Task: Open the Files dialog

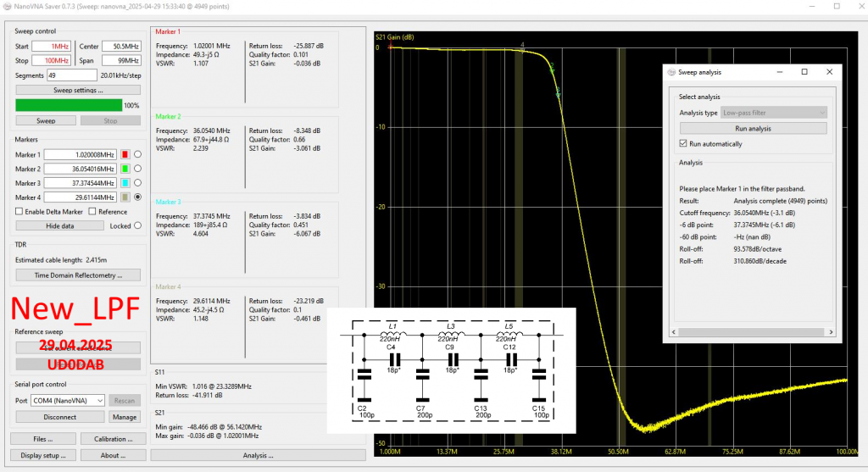Action: point(43,439)
